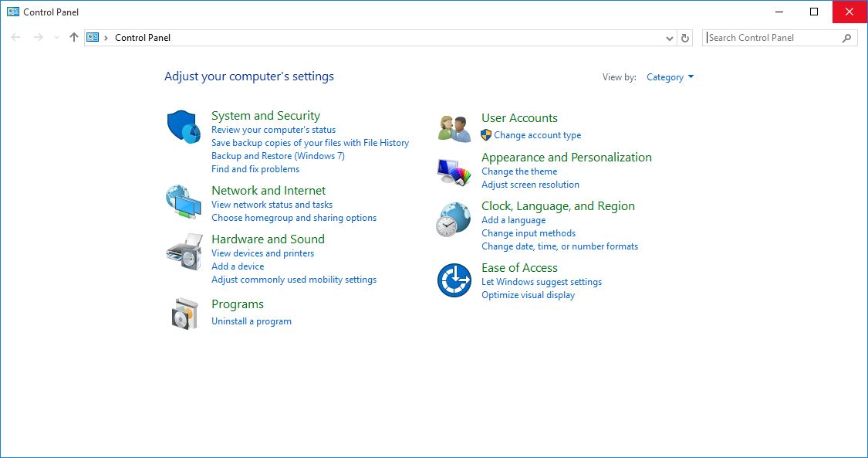Click the Clock, Language, and Region icon
The height and width of the screenshot is (458, 868).
coord(454,220)
